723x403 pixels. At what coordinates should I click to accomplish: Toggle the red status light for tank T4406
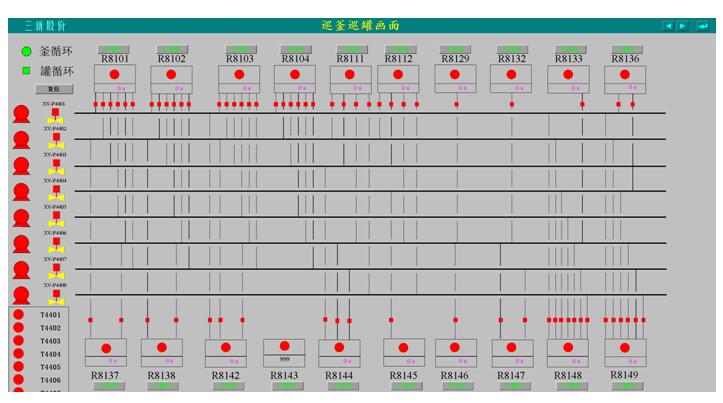(18, 379)
